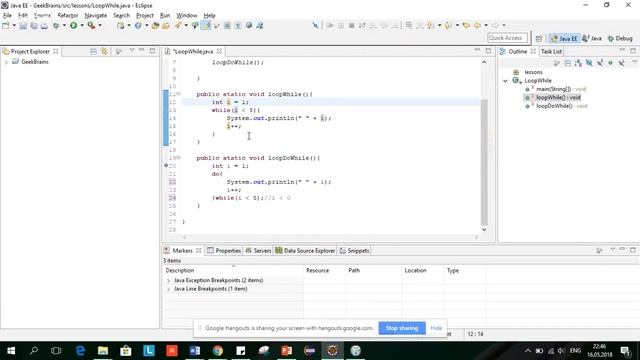
Task: Expand the GeekBrains project node
Action: 6,62
